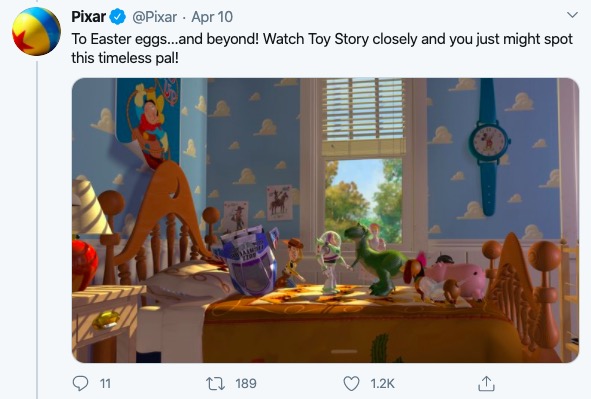Click the 11 replies count

(x=105, y=384)
